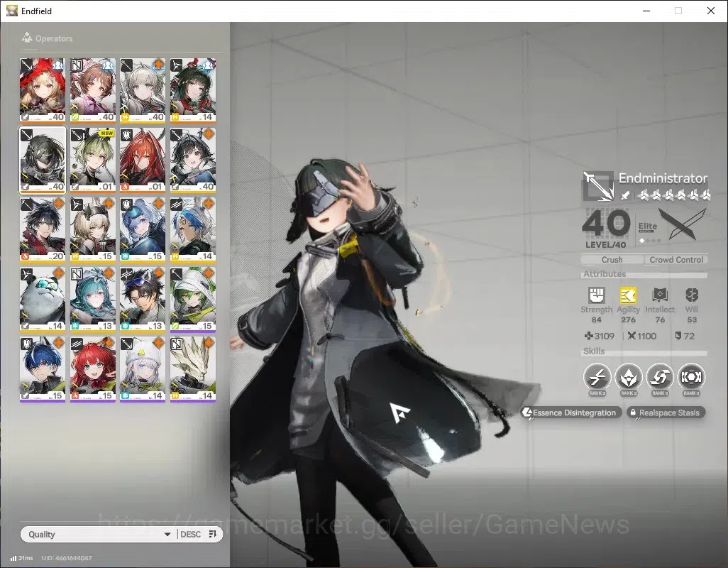
Task: Click the class emblem left of Endministrator name
Action: (598, 186)
